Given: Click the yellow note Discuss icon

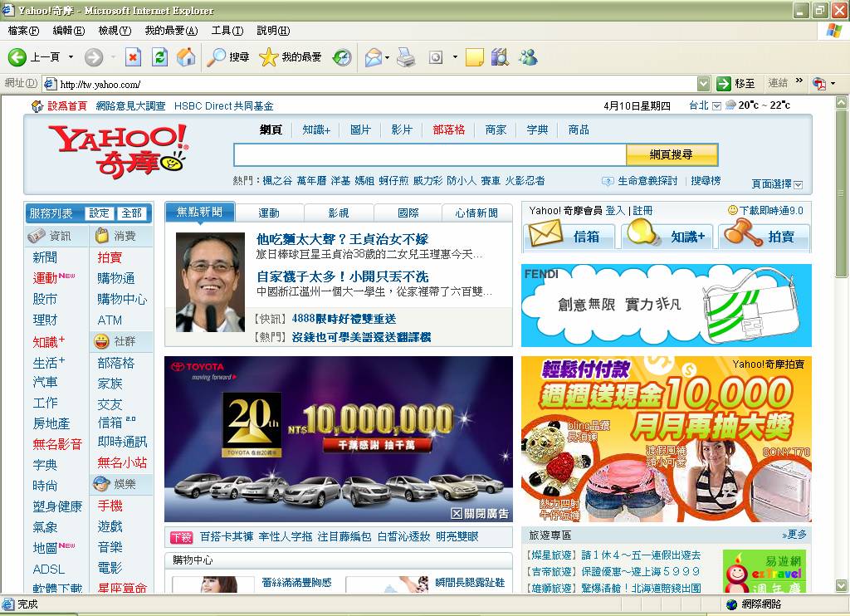Looking at the screenshot, I should (474, 57).
